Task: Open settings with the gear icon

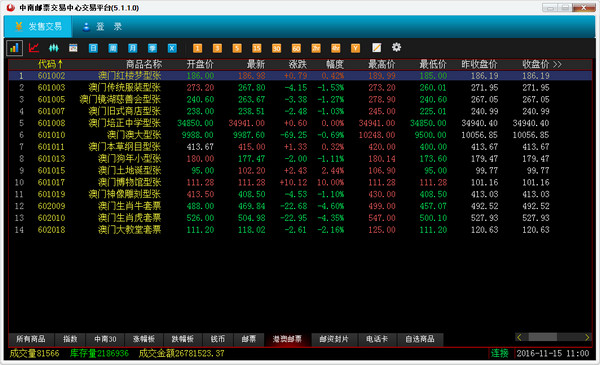Action: [x=396, y=47]
